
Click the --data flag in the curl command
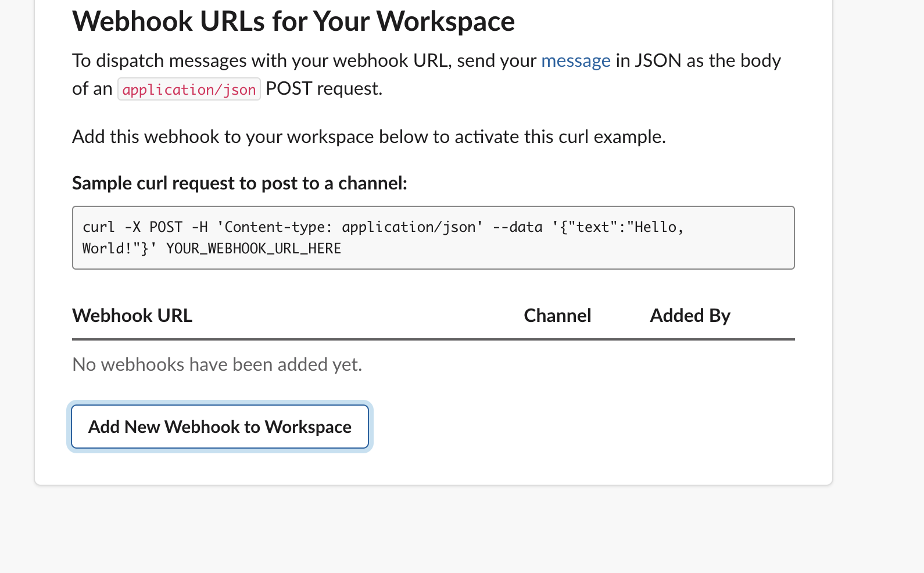pyautogui.click(x=517, y=227)
